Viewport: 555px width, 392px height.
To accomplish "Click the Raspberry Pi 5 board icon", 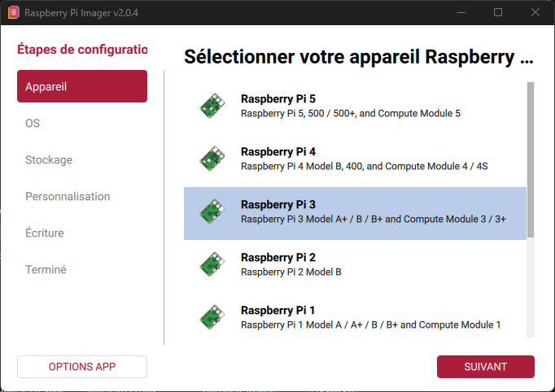I will pos(213,106).
